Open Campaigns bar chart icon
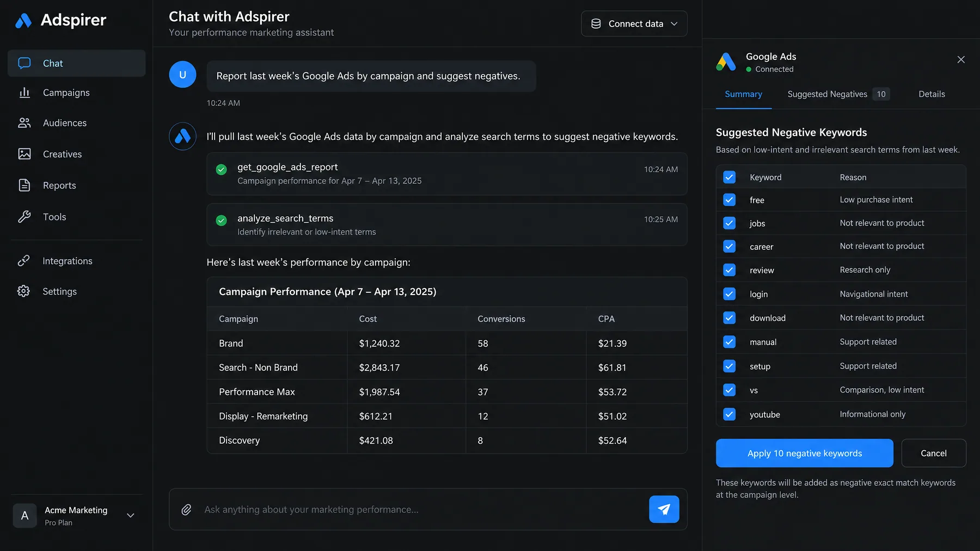The width and height of the screenshot is (980, 551). click(x=24, y=93)
